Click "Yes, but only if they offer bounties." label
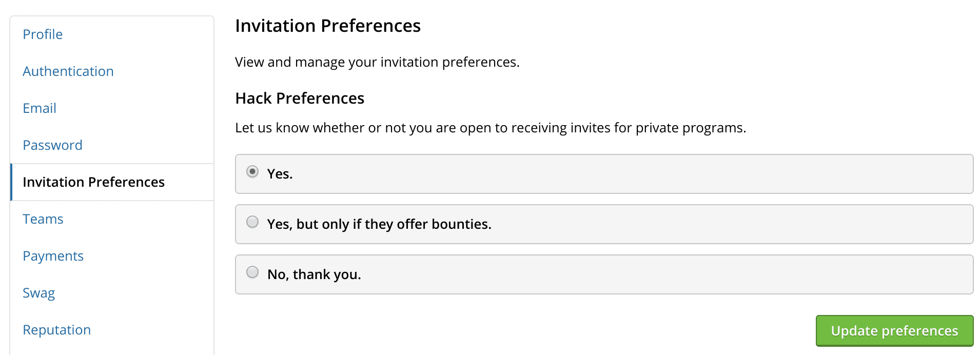The width and height of the screenshot is (980, 355). pos(379,224)
